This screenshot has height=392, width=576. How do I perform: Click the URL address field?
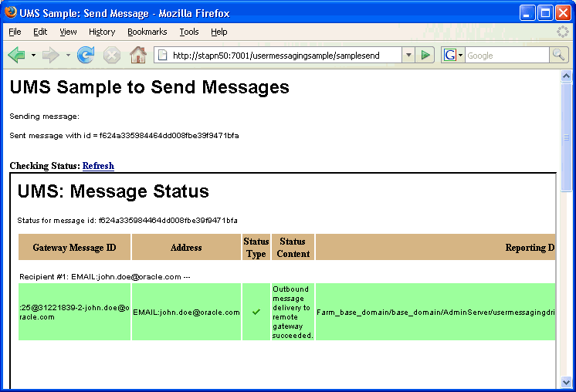point(278,56)
